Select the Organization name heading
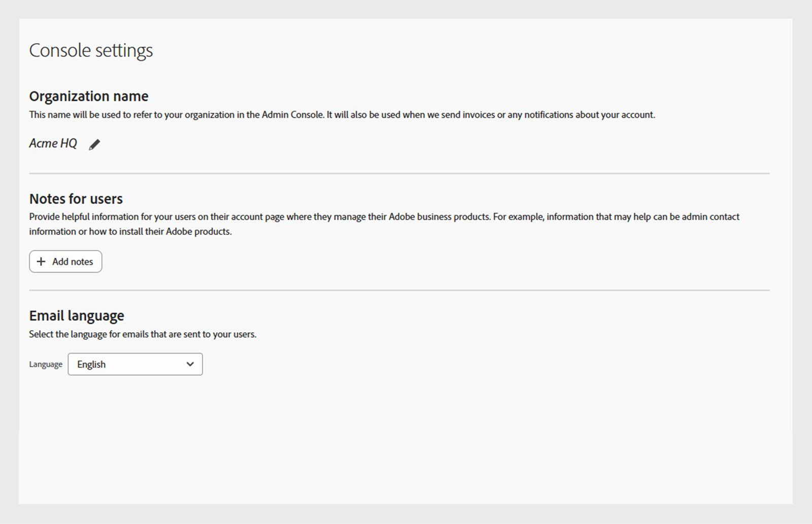Image resolution: width=812 pixels, height=524 pixels. click(89, 96)
